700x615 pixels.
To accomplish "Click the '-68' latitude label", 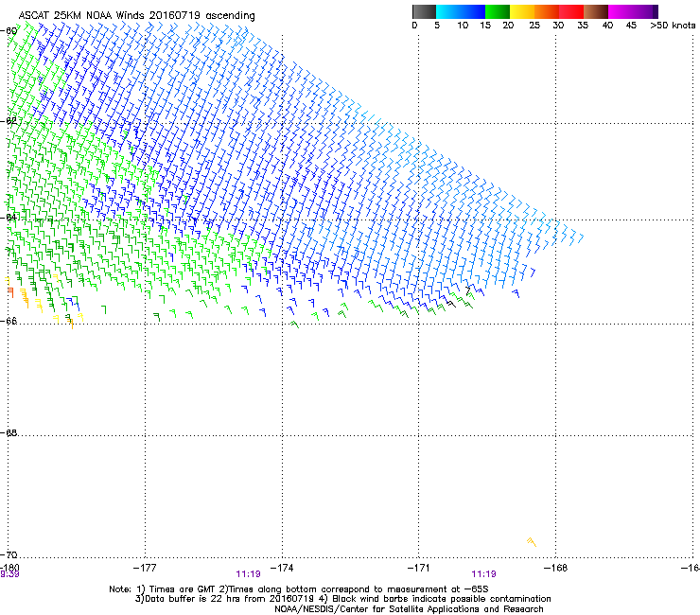I will click(x=9, y=432).
